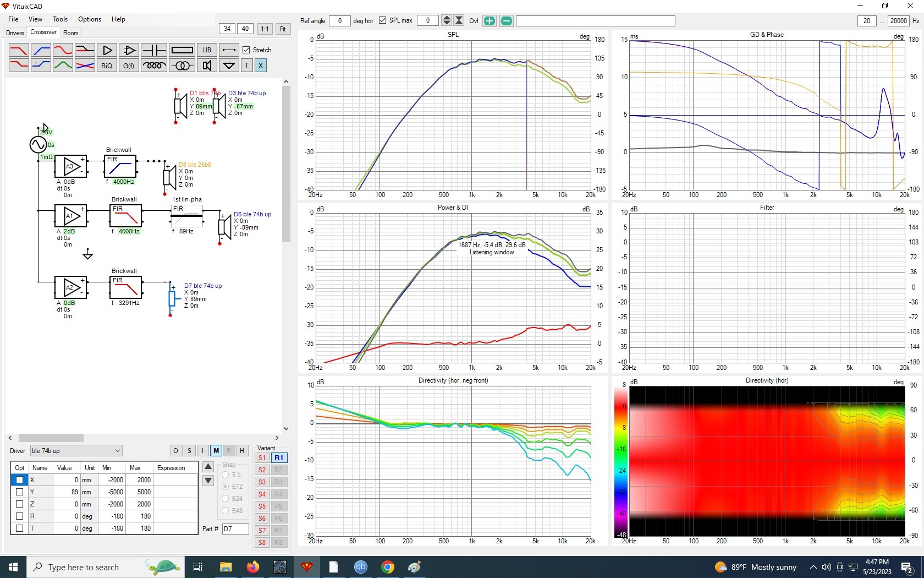Open Windows Start menu
The image size is (924, 578).
13,567
